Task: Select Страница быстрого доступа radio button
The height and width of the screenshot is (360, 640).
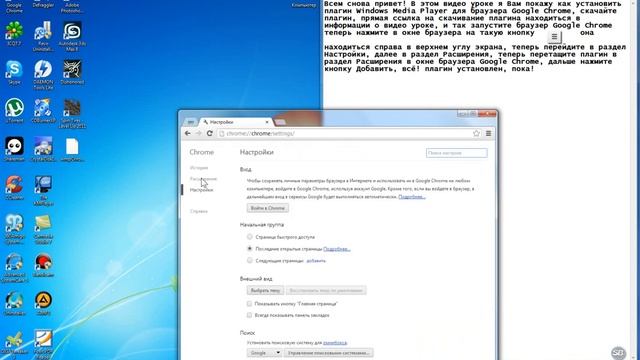Action: click(249, 237)
